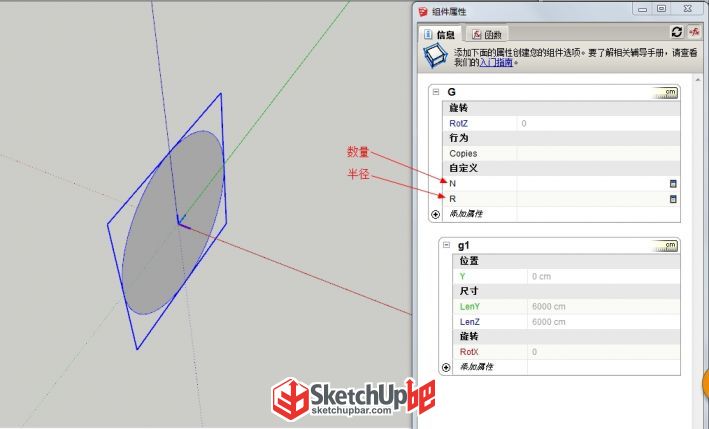Click the Copies value field
Screen dimensions: 709x429
point(598,153)
